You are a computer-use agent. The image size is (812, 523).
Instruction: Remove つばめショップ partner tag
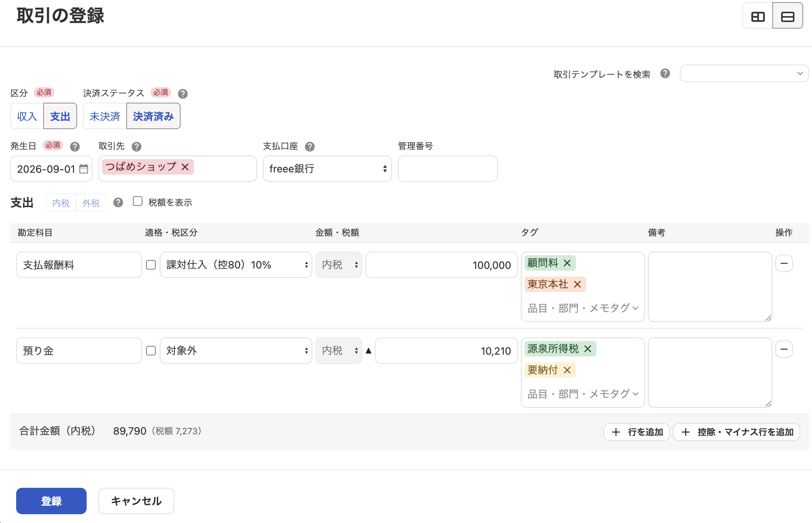185,167
